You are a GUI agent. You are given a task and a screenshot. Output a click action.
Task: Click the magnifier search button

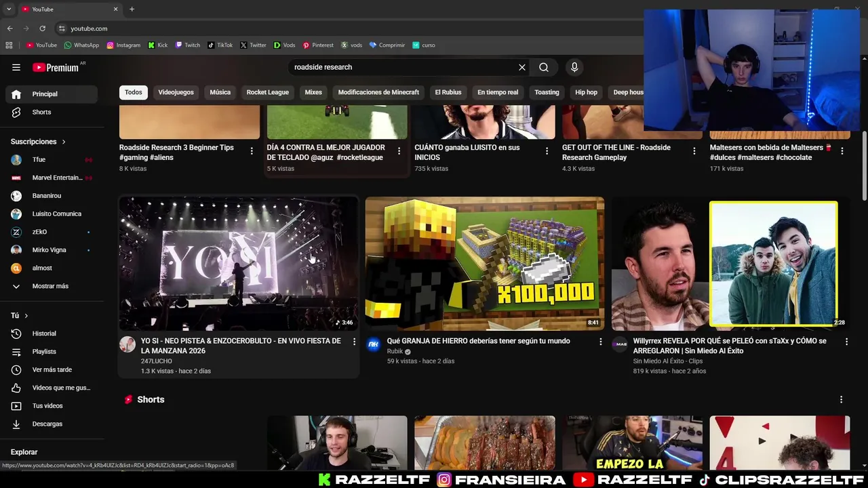pyautogui.click(x=544, y=67)
